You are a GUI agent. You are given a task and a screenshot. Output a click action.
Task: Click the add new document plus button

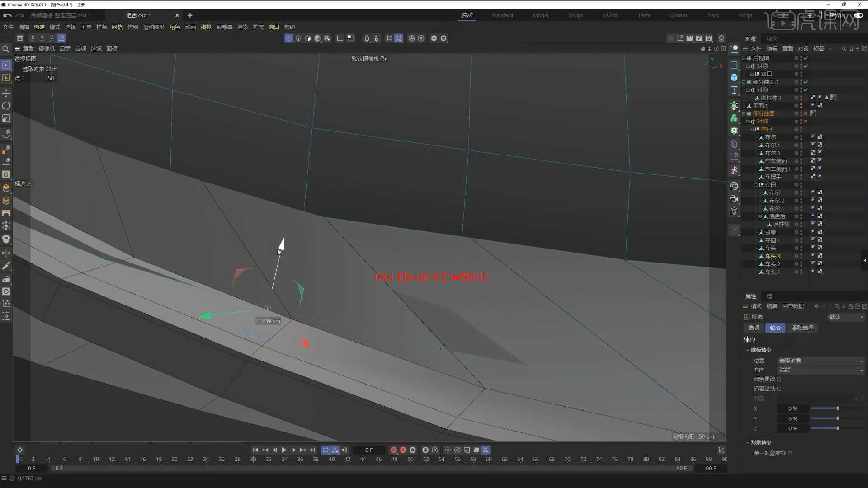[190, 15]
